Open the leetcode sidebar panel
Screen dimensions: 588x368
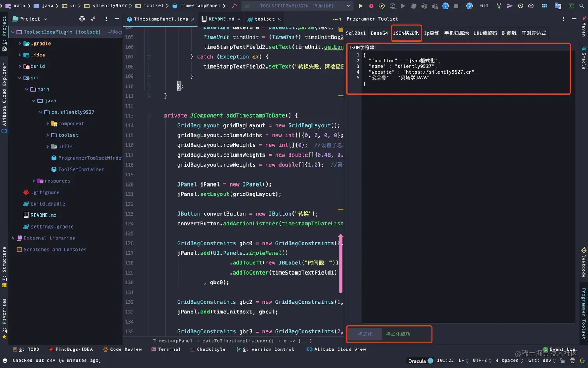click(584, 262)
